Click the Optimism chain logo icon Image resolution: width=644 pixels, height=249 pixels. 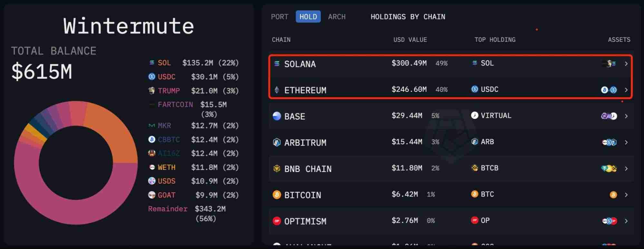point(277,221)
